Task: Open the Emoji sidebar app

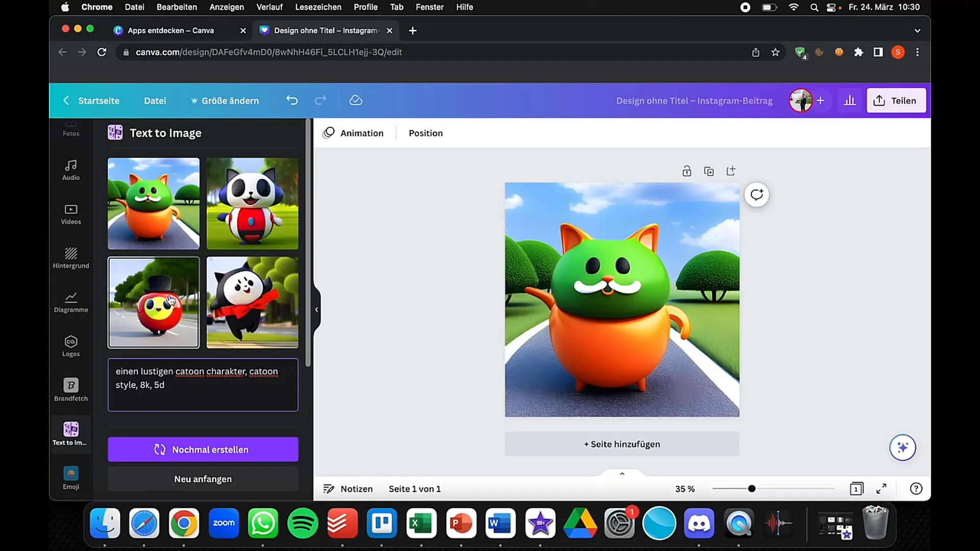Action: 71,479
